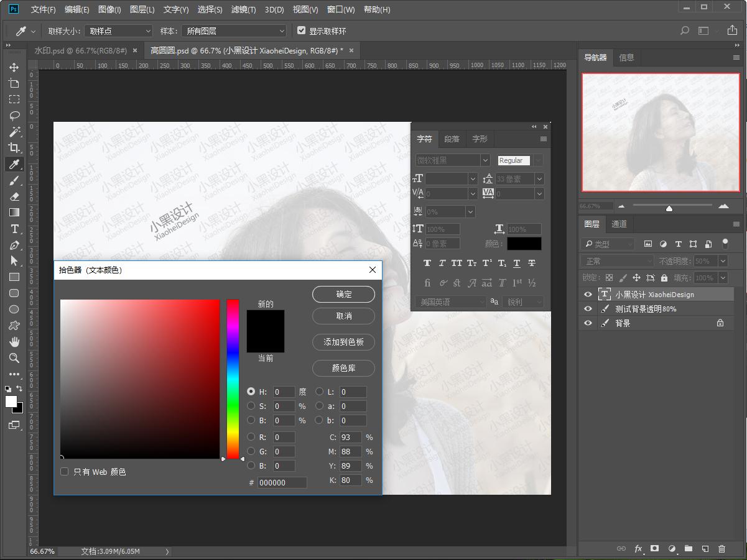Viewport: 747px width, 560px height.
Task: Uncheck the 显示取样环 checkbox
Action: (x=302, y=30)
